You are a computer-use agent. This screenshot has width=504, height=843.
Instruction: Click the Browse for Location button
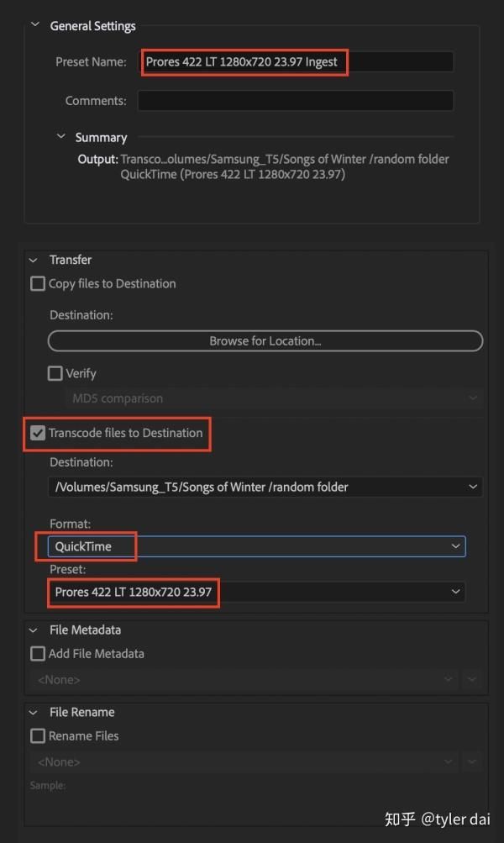pyautogui.click(x=265, y=341)
